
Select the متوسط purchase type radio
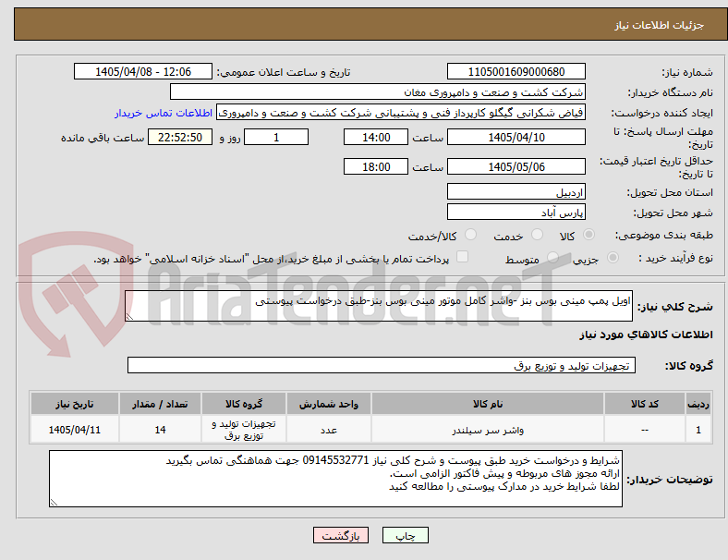552,257
